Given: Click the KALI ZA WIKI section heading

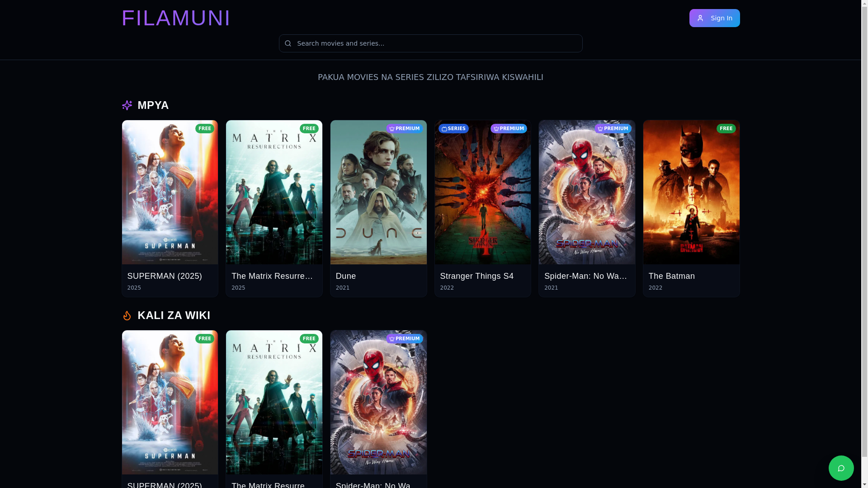Looking at the screenshot, I should [x=174, y=315].
